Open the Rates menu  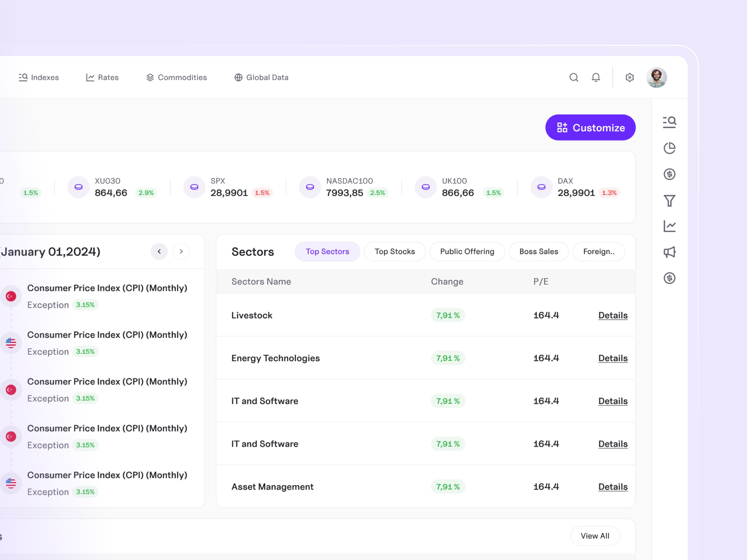[102, 78]
